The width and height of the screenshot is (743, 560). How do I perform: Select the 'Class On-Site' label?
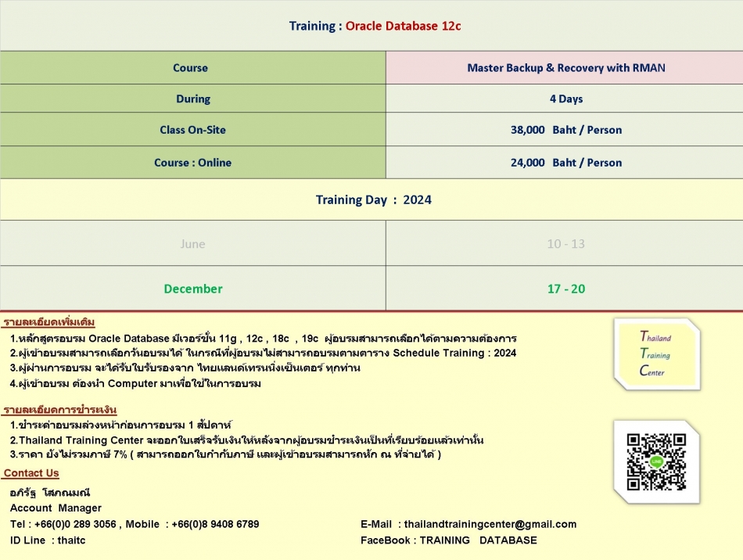(193, 129)
